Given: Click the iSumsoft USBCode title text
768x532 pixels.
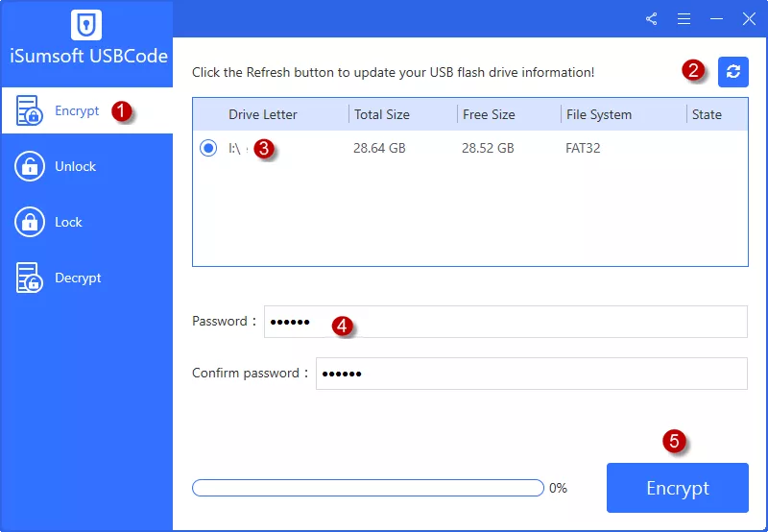Looking at the screenshot, I should click(88, 56).
